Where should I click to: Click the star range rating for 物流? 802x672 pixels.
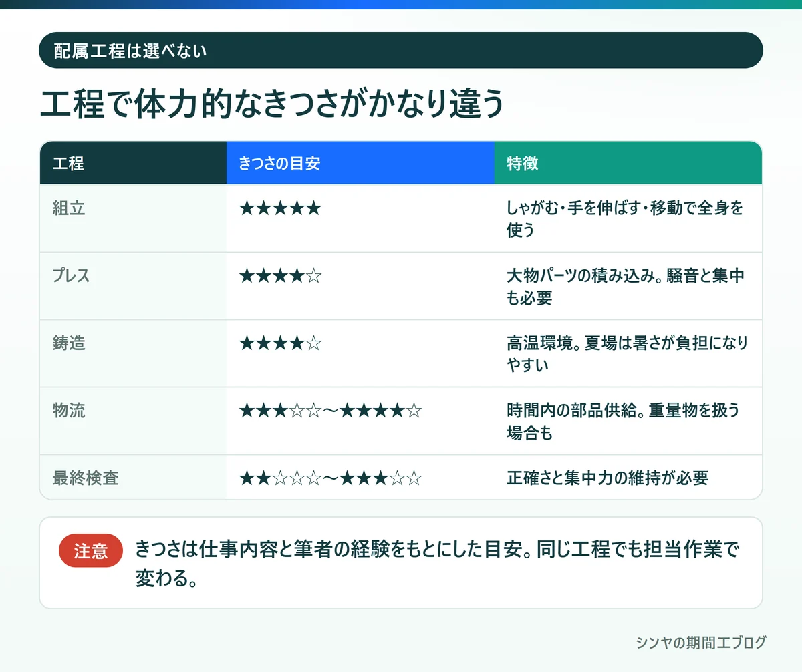[x=330, y=411]
